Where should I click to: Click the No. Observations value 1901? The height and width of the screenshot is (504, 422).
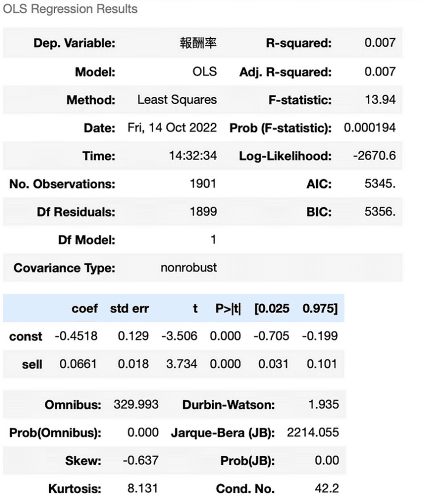pyautogui.click(x=202, y=184)
